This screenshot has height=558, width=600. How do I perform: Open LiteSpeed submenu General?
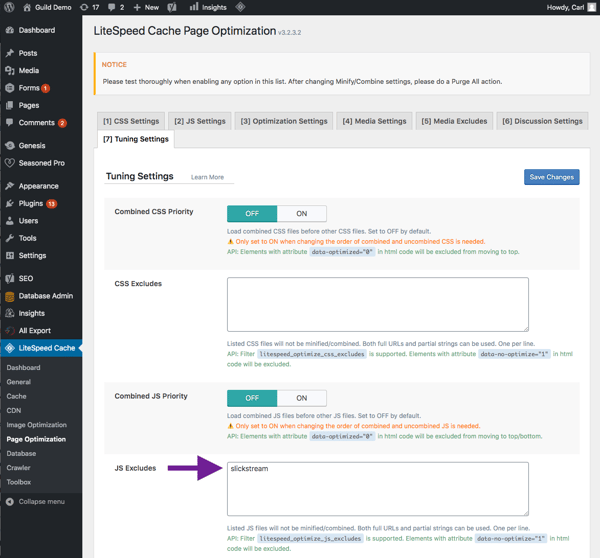(x=19, y=382)
